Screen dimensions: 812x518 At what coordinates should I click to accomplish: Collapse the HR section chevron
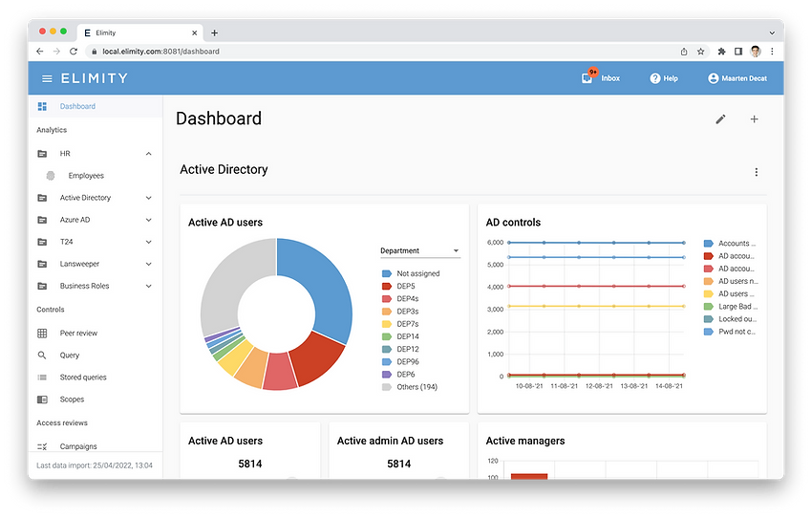click(149, 154)
